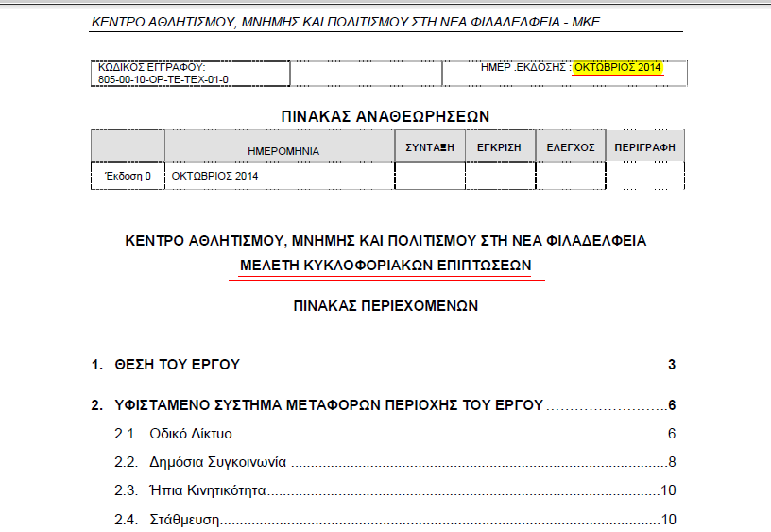Click ΟΚΤΩΒΡΙΟΣ 2014 in the Έκδοση 0 row
Viewport: 771px width, 532px height.
pos(214,177)
